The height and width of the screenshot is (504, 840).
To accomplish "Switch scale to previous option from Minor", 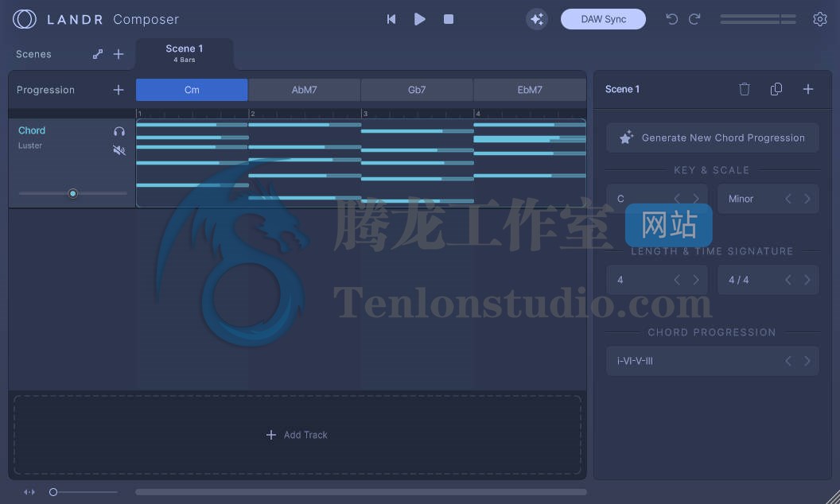I will (788, 199).
